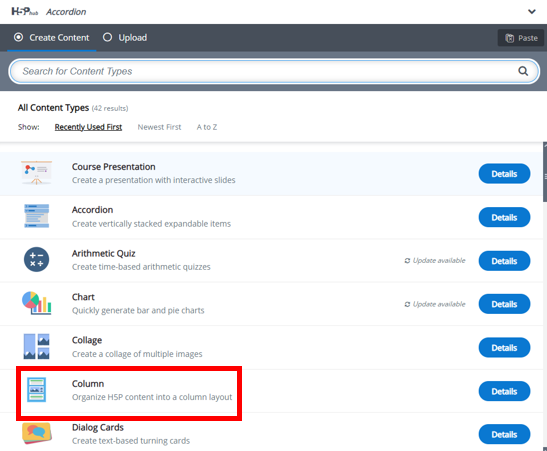Select the Collage images icon
This screenshot has width=547, height=451.
click(x=37, y=346)
